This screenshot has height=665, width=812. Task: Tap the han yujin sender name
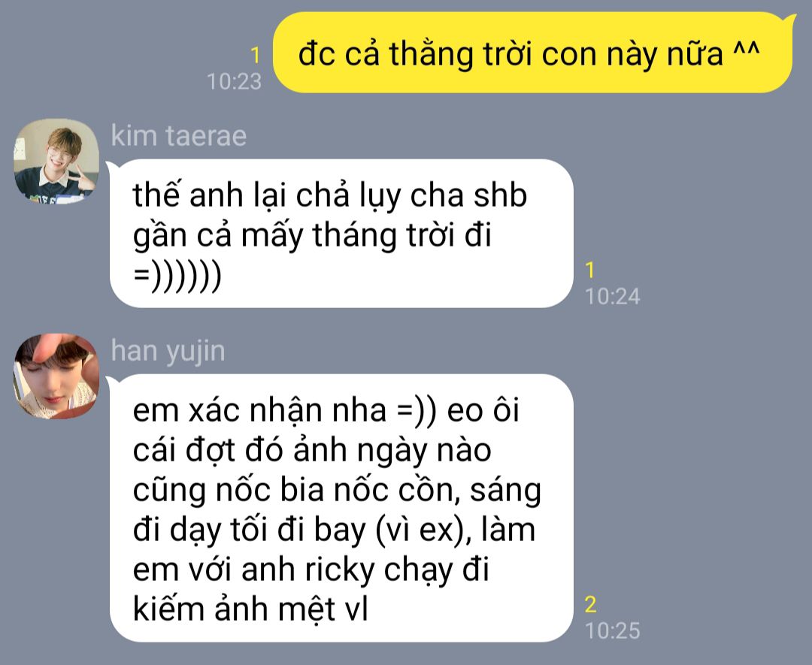[x=168, y=351]
